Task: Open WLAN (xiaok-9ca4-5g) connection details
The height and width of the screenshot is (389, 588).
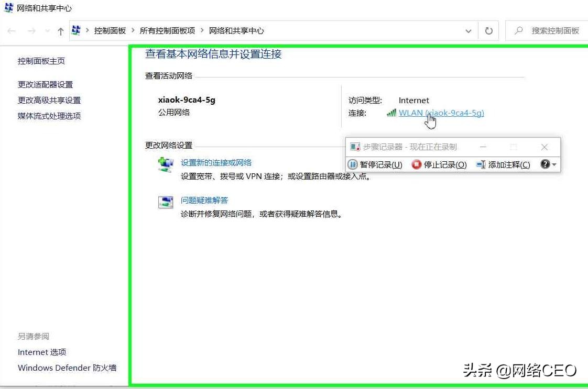Action: tap(443, 113)
